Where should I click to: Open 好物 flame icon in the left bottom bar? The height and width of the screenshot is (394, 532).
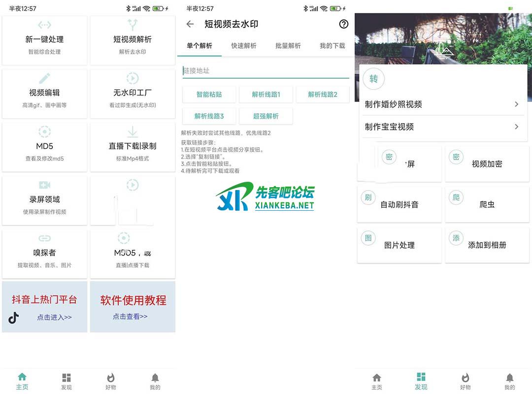111,378
